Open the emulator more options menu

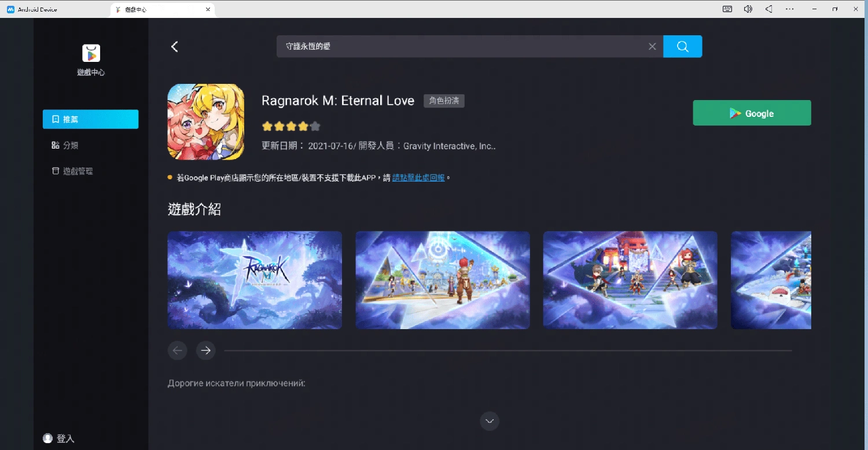[x=790, y=9]
